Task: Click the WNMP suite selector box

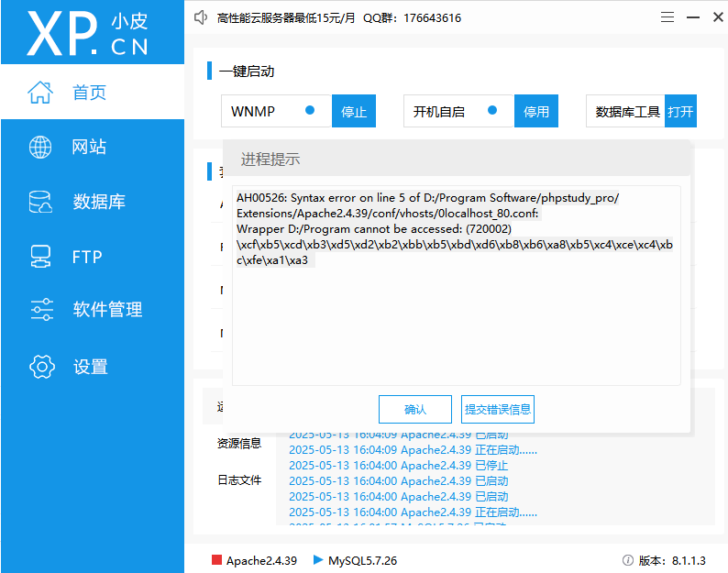Action: tap(276, 112)
